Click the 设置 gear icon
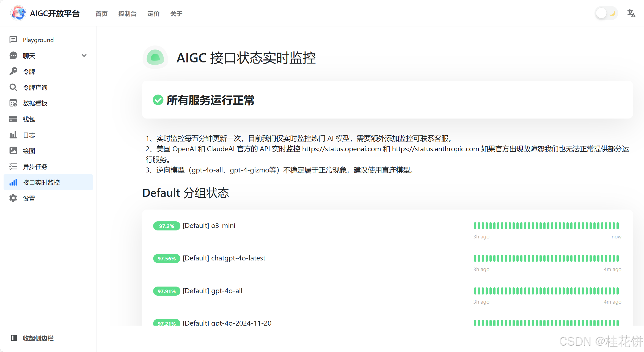 13,198
